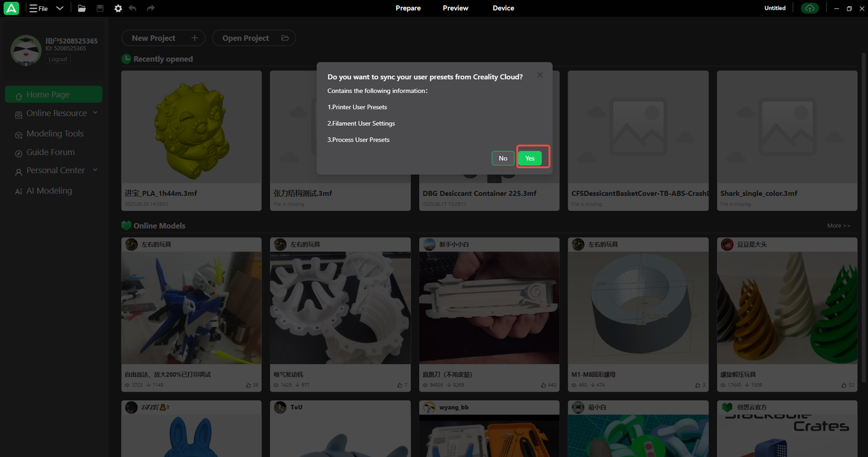Viewport: 868px width, 457px height.
Task: Create a project with the New Project button
Action: point(164,38)
